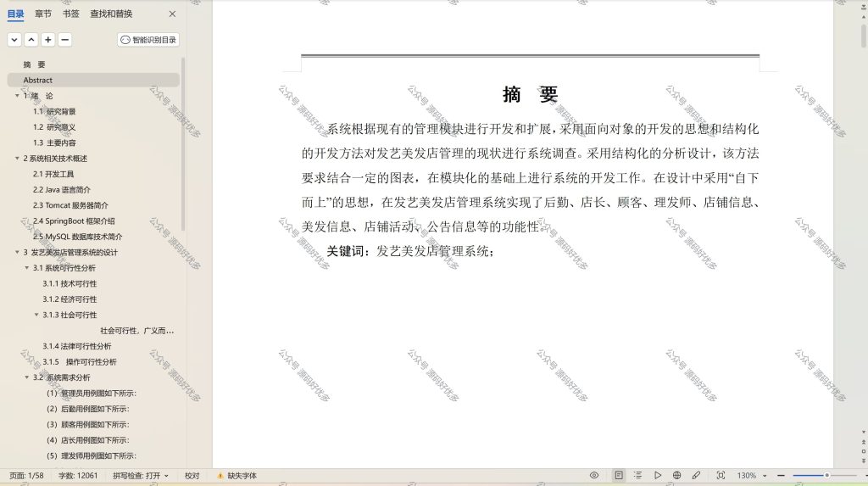Click the 字数: 12061 word count
This screenshot has width=868, height=486.
point(78,476)
